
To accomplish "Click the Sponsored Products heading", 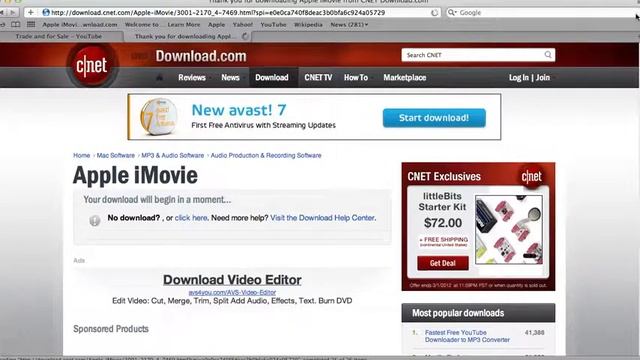I will click(111, 329).
